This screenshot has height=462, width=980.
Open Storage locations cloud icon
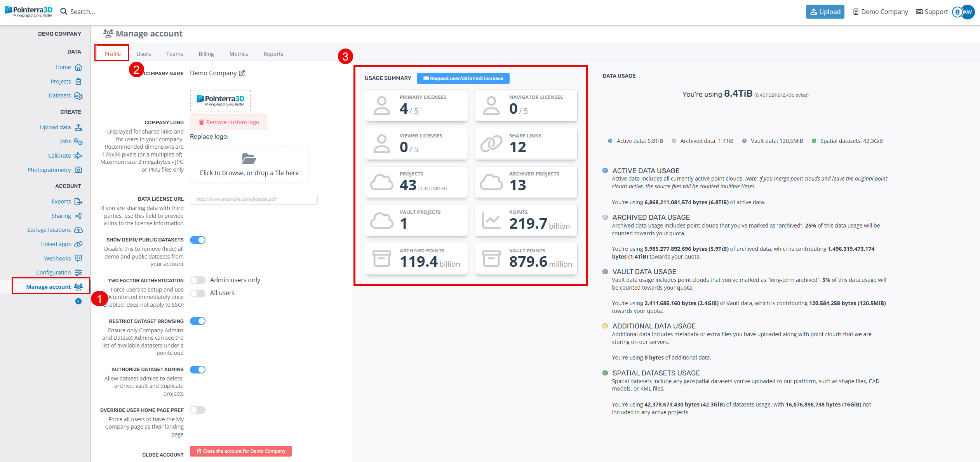click(x=78, y=230)
